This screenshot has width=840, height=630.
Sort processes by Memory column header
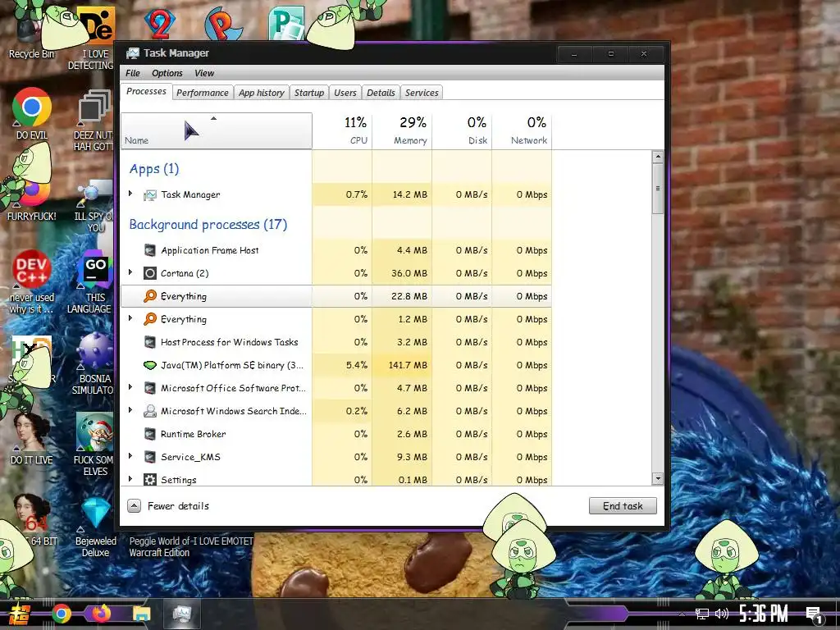[402, 131]
